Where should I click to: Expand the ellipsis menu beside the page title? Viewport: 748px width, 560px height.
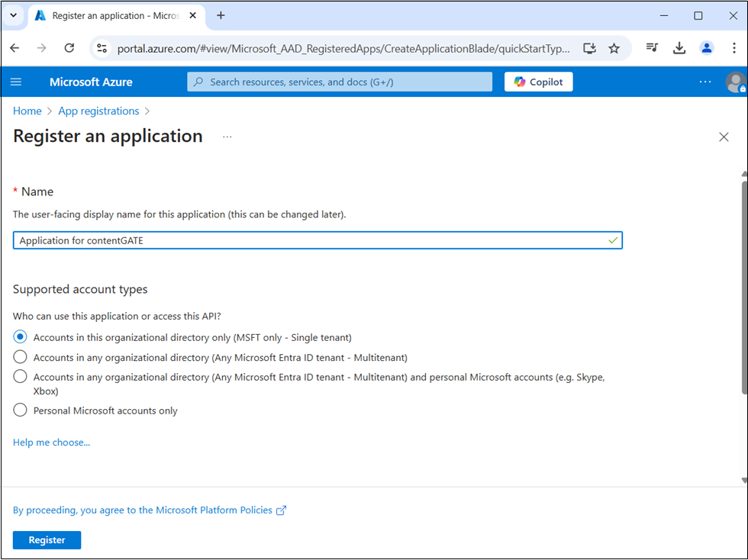(x=227, y=137)
